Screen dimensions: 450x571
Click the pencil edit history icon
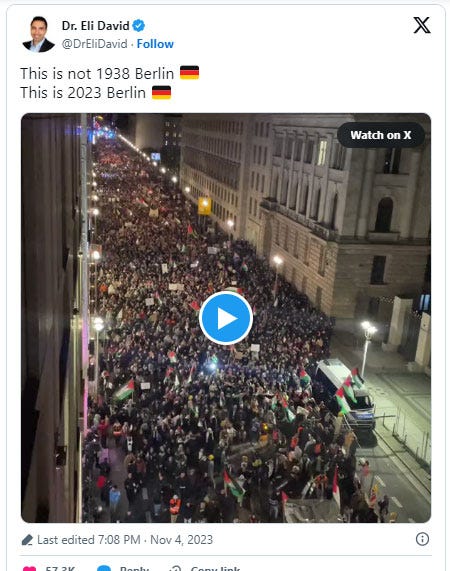click(x=27, y=540)
